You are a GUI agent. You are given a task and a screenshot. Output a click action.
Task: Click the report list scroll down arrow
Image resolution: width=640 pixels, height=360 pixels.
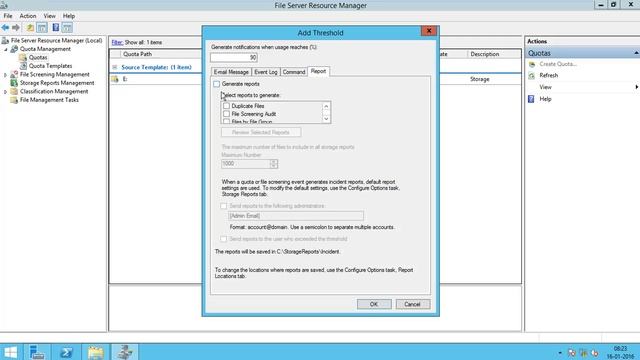pyautogui.click(x=326, y=119)
